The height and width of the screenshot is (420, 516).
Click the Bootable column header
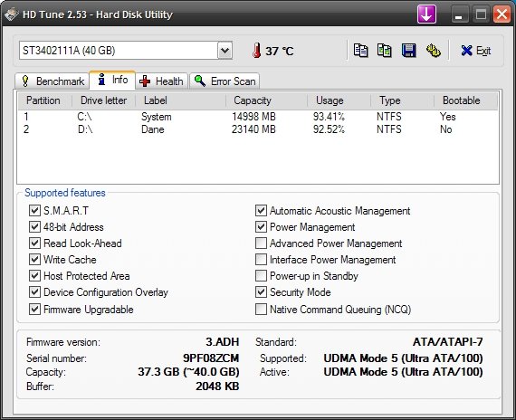[x=465, y=100]
